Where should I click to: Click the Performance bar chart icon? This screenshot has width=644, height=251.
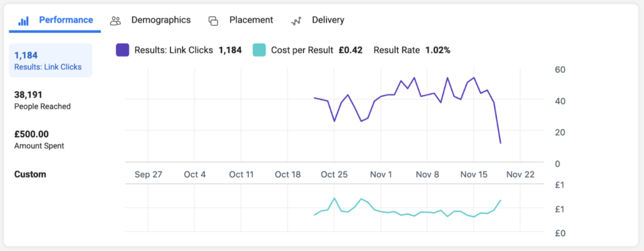coord(23,21)
